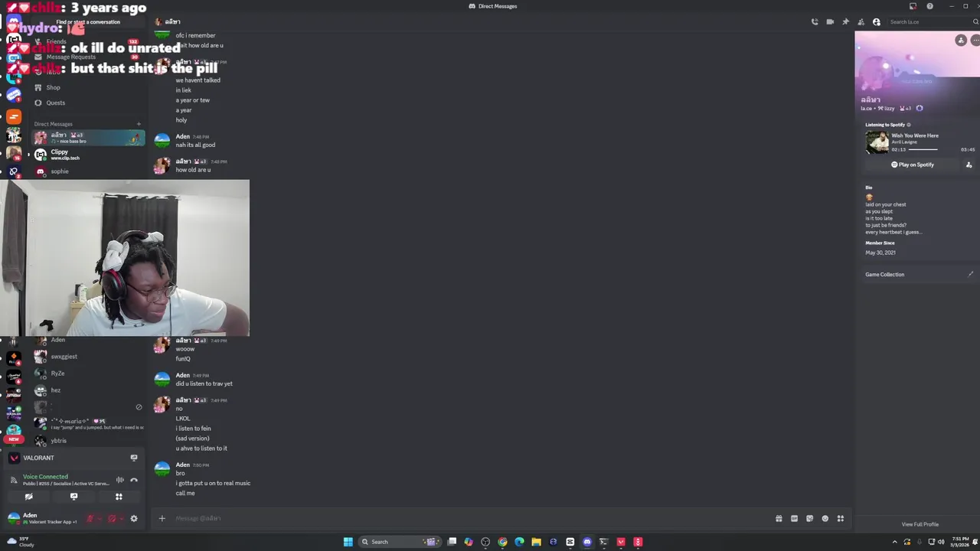
Task: Add friends to this DM
Action: point(861,22)
